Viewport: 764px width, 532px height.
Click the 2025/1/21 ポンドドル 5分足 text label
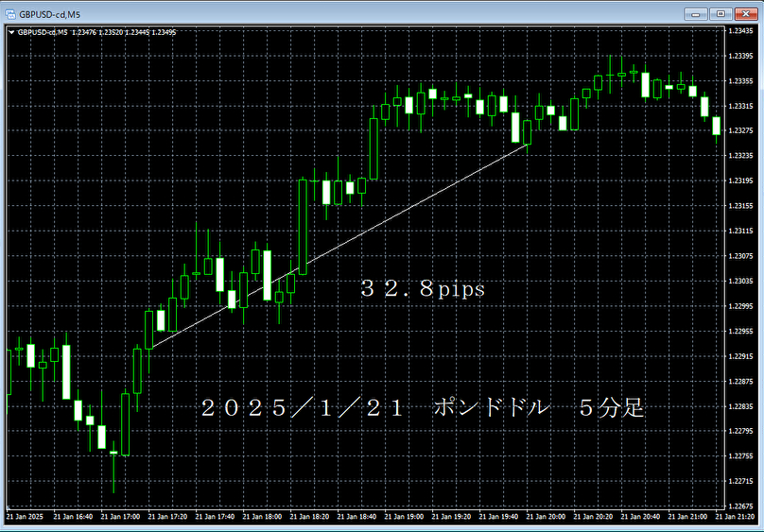pyautogui.click(x=421, y=408)
